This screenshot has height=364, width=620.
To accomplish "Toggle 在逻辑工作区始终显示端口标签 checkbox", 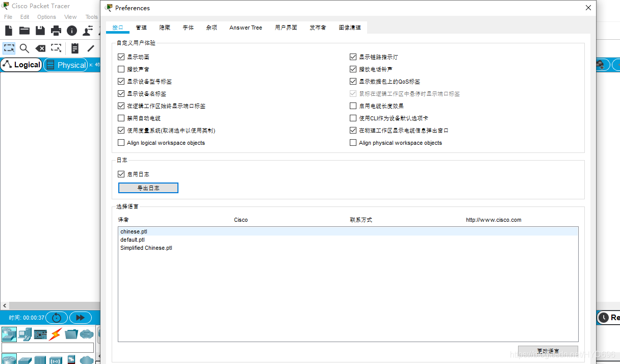I will click(121, 106).
